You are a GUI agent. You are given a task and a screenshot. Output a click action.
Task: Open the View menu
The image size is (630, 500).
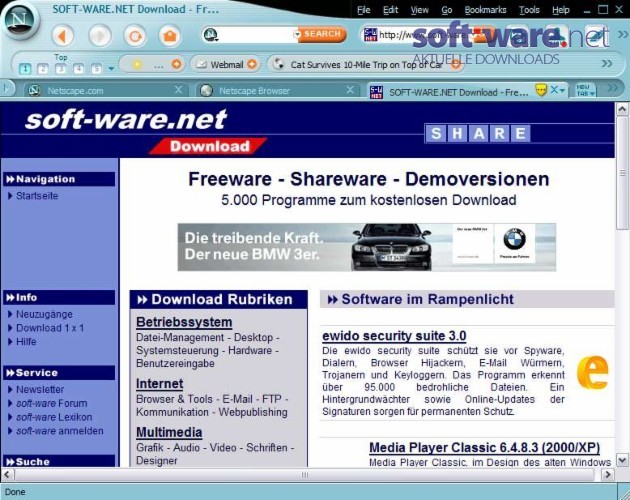(419, 10)
